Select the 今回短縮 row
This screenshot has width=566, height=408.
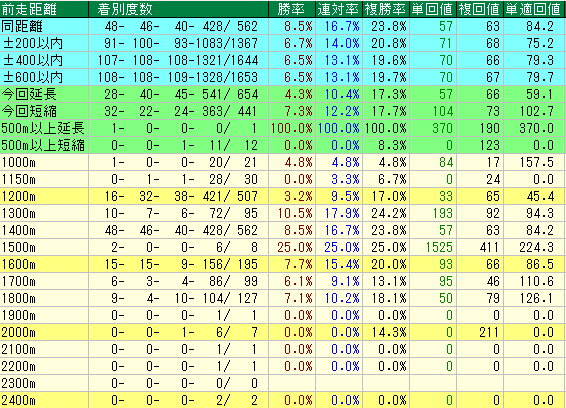coord(283,111)
